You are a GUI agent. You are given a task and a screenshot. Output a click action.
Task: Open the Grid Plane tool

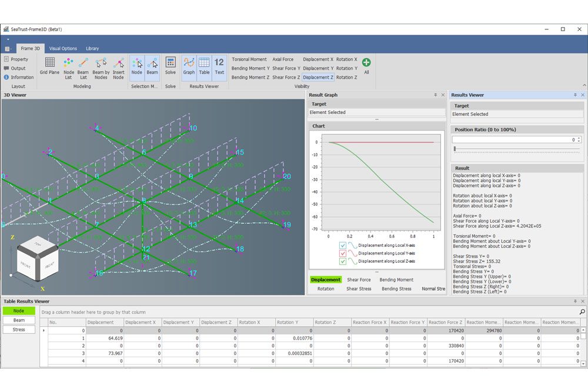point(49,66)
